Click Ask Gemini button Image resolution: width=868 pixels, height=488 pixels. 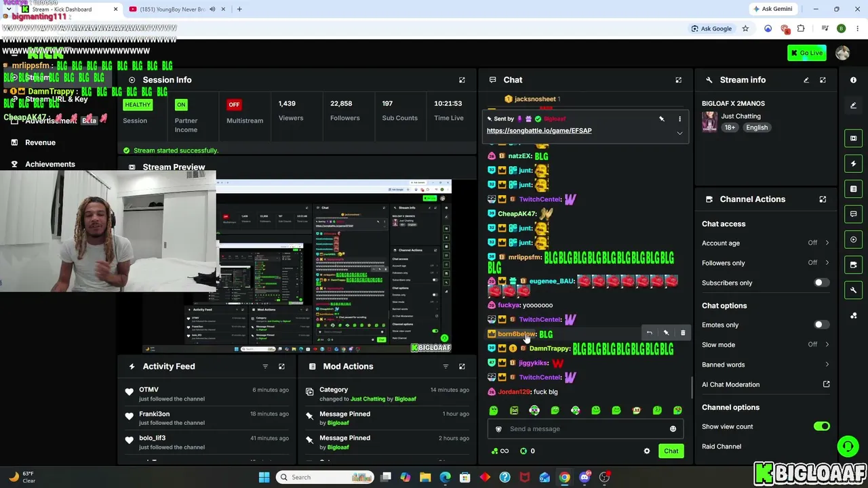772,9
